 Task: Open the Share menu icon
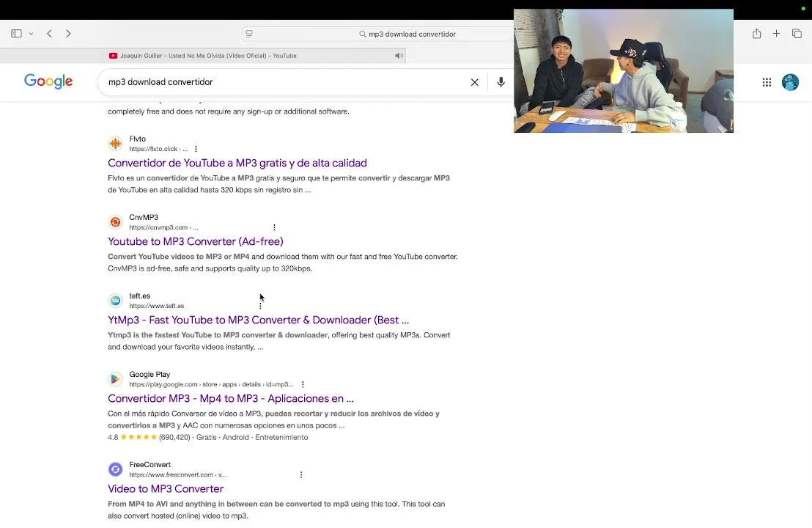click(756, 34)
